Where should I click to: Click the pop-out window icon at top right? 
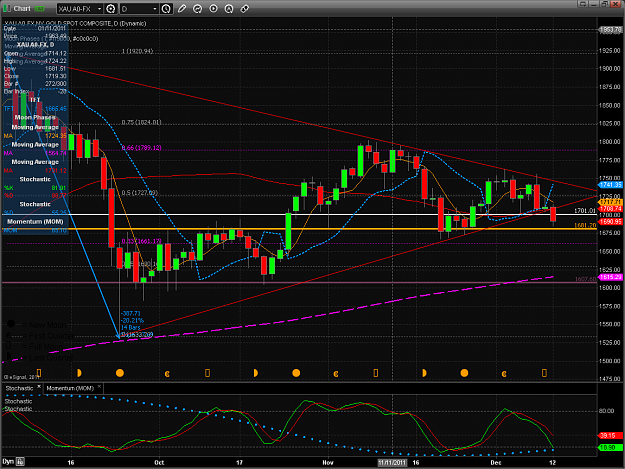tap(583, 4)
